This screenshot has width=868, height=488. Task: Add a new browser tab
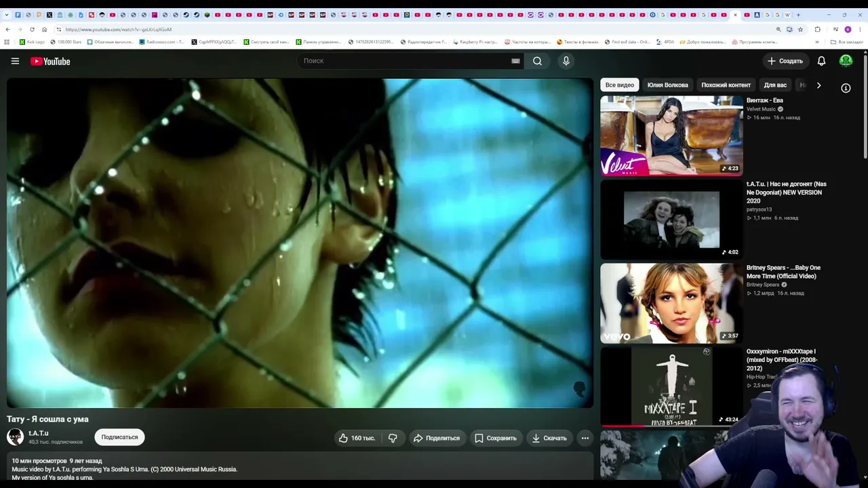[798, 15]
